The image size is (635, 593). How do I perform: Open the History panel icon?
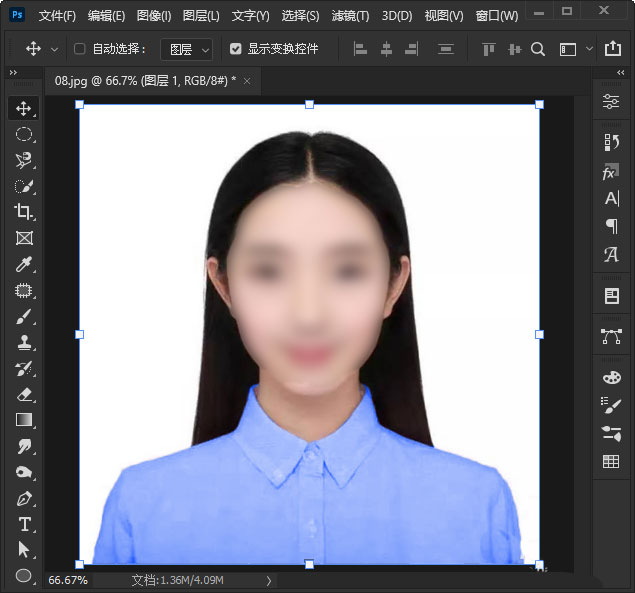pyautogui.click(x=611, y=142)
